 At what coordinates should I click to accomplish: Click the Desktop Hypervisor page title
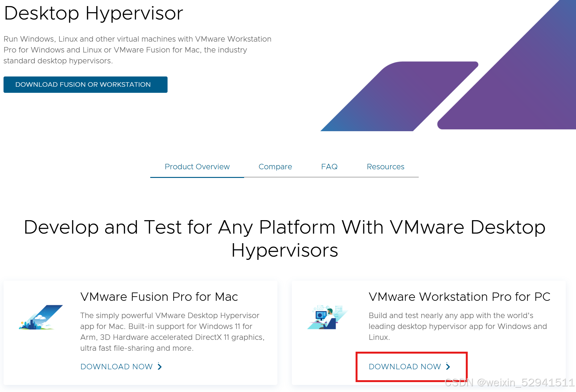pos(94,13)
